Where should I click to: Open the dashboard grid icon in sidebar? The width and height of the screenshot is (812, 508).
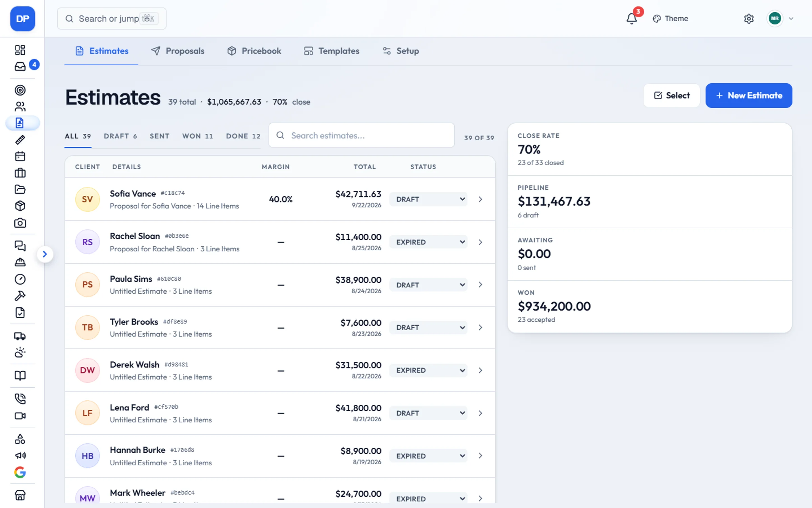[20, 50]
